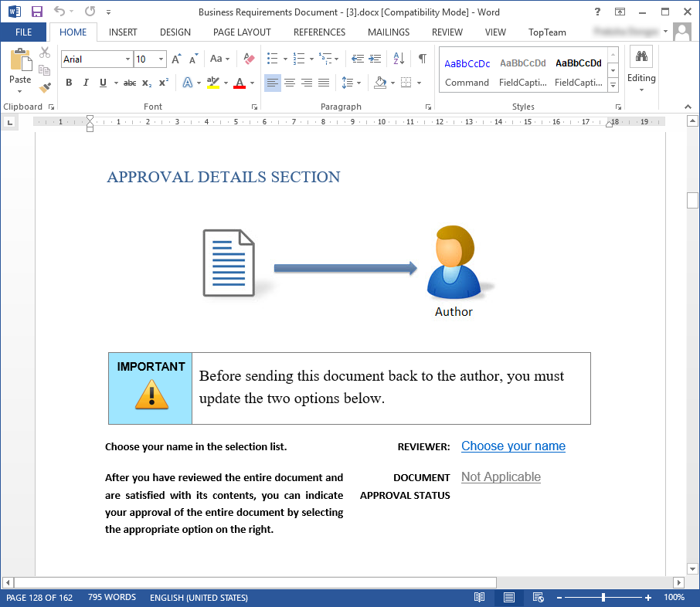Sort the selection alphabetically
The image size is (700, 607).
point(399,59)
